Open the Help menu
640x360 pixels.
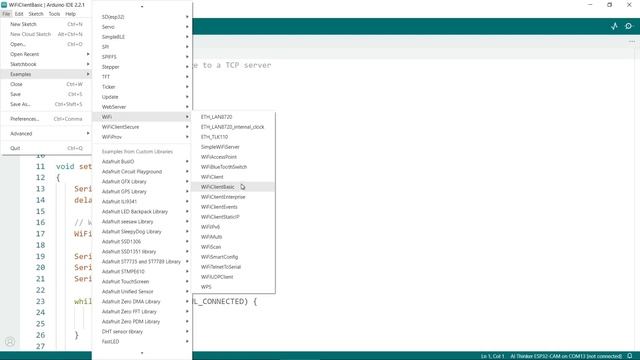click(x=71, y=14)
